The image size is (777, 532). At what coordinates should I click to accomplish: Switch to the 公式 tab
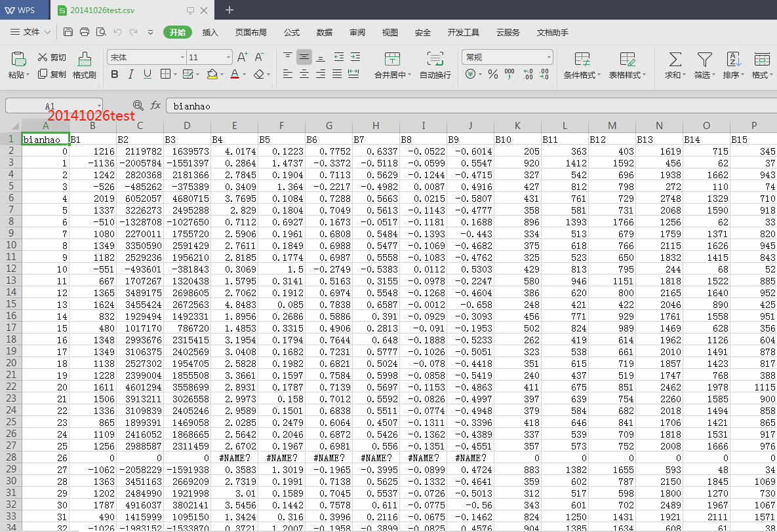pos(291,32)
